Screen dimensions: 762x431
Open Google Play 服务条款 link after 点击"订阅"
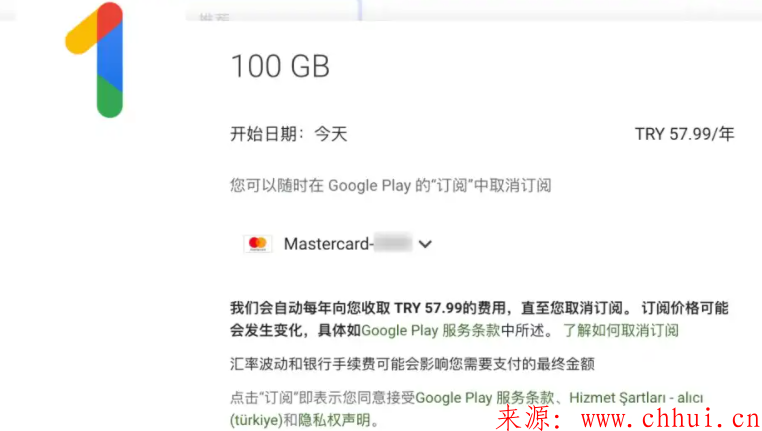click(x=485, y=397)
